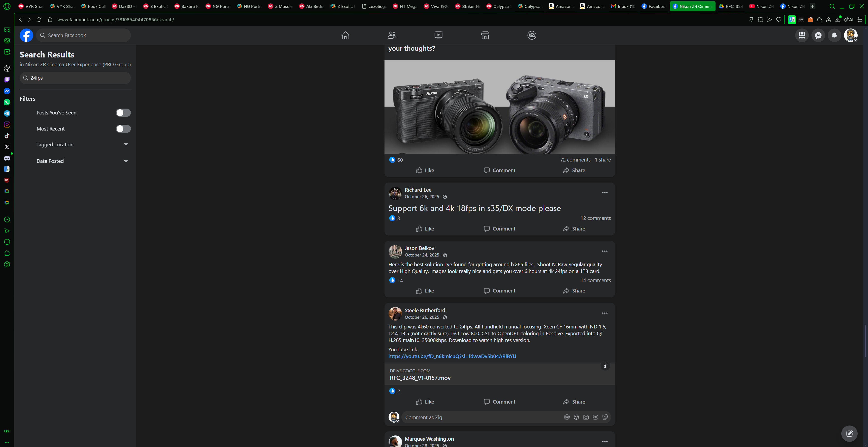The width and height of the screenshot is (868, 447).
Task: Open Facebook Home from top nav
Action: click(345, 35)
